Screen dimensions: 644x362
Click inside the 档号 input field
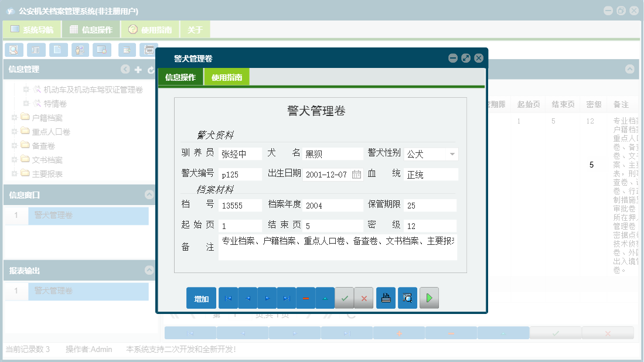tap(240, 205)
